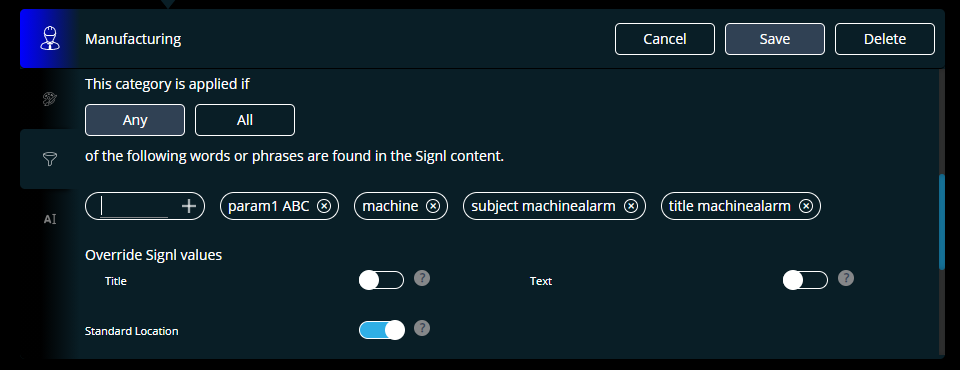The width and height of the screenshot is (960, 370).
Task: Select the funnel filter tab icon
Action: click(50, 159)
